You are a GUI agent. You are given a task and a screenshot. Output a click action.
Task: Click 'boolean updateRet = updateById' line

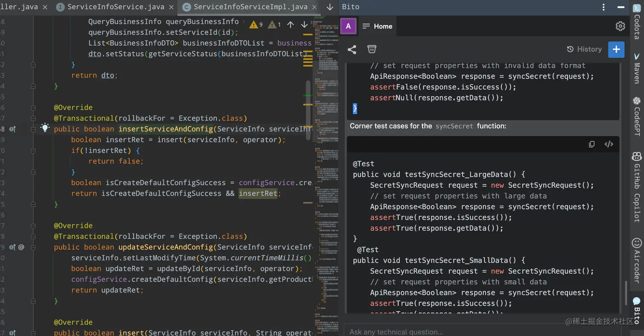point(187,269)
